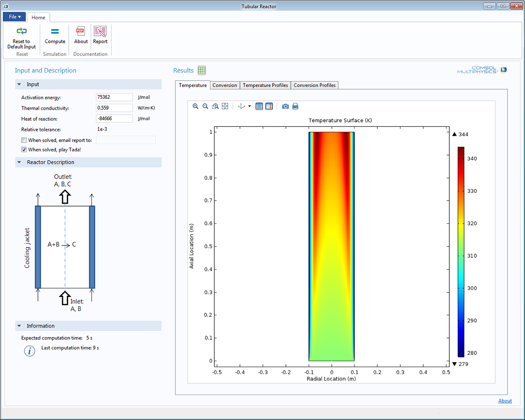Click the Zoom Extents icon

(225, 106)
